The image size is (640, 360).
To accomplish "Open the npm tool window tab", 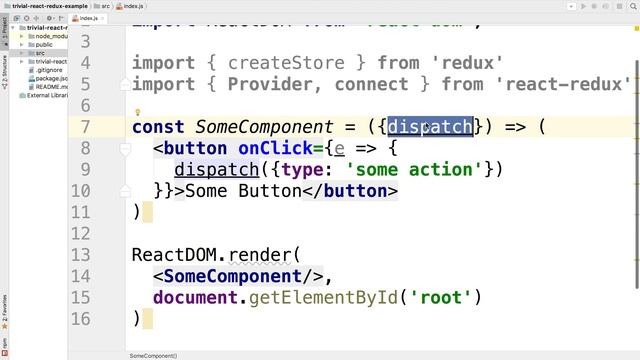I will click(4, 348).
